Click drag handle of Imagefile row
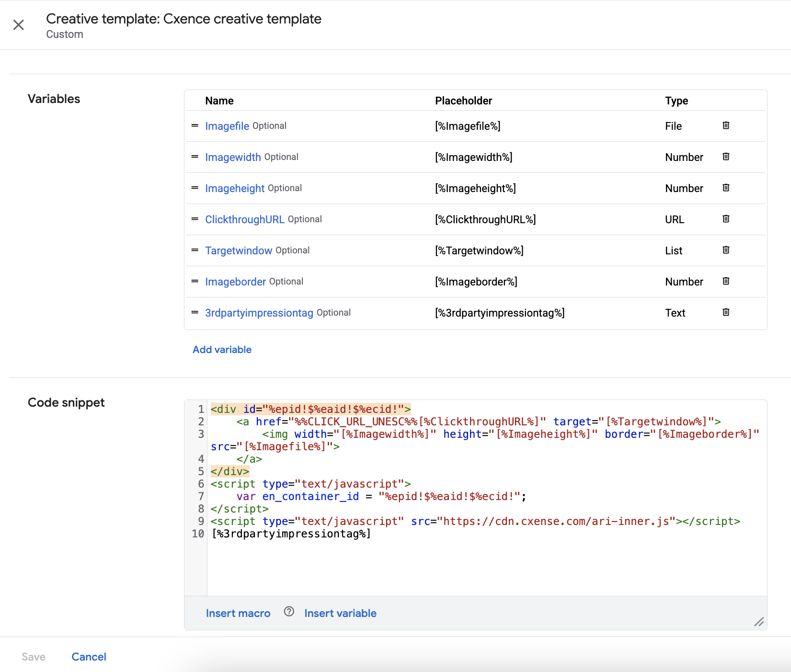Image resolution: width=791 pixels, height=672 pixels. tap(195, 125)
